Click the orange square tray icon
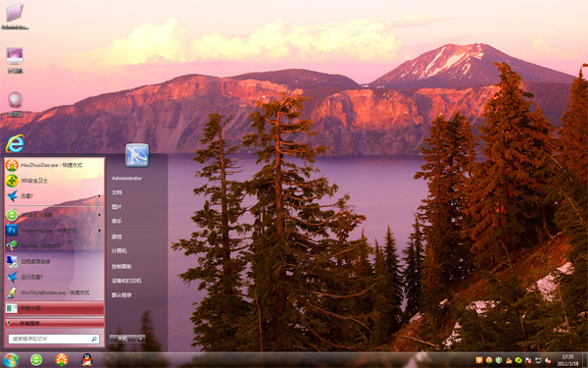The image size is (588, 368). 479,360
